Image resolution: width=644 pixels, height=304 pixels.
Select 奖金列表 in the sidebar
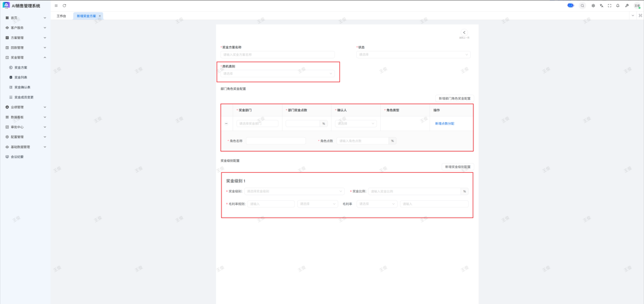tap(21, 77)
